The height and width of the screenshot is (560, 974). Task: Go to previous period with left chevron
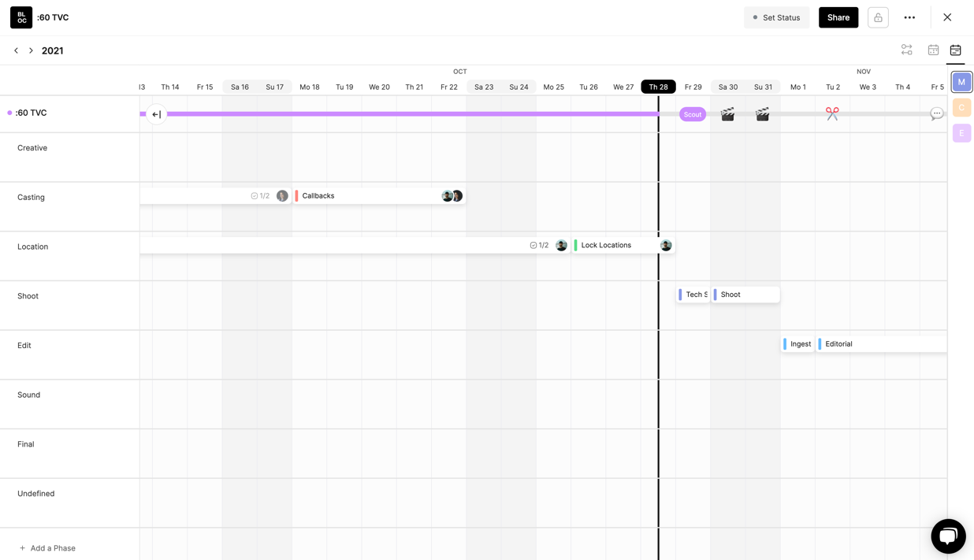pyautogui.click(x=16, y=50)
